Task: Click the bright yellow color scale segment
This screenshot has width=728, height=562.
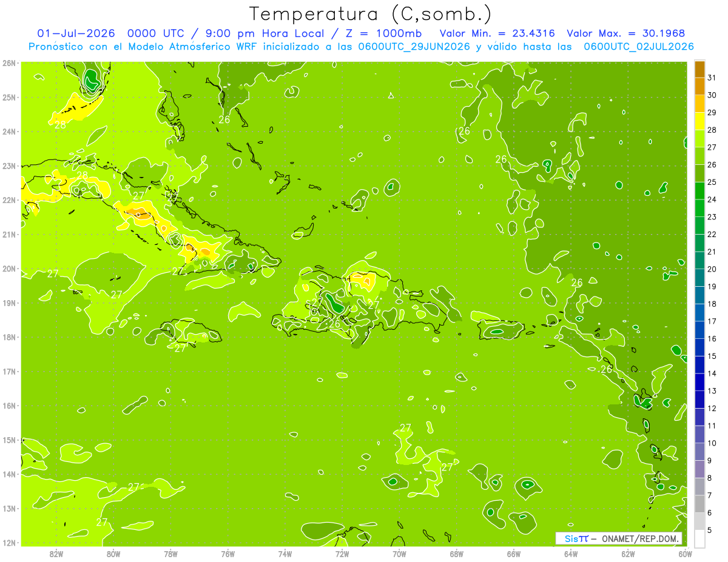Action: (699, 121)
